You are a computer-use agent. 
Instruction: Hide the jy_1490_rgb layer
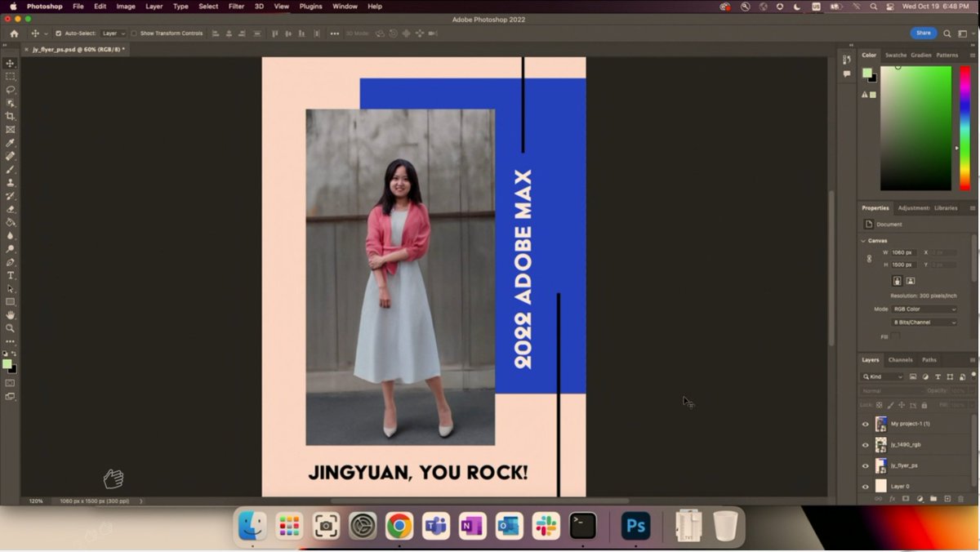click(866, 445)
